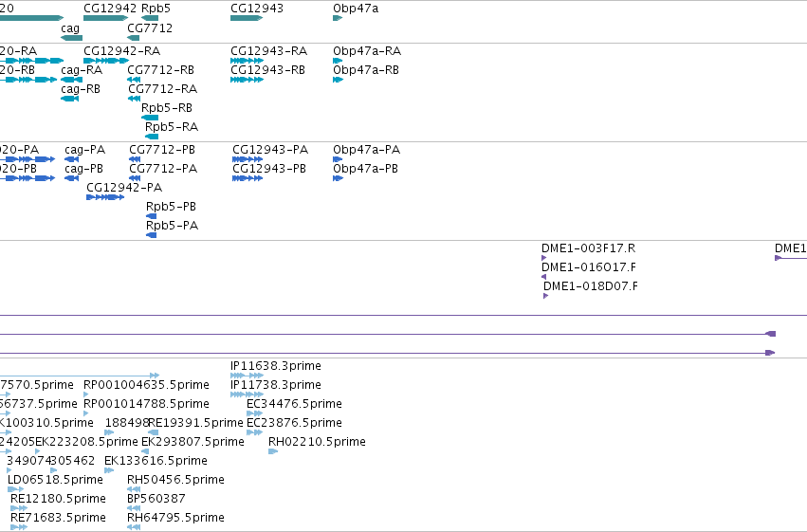Select protein CG7712-PB
Screen dimensions: 807x532
162,150
